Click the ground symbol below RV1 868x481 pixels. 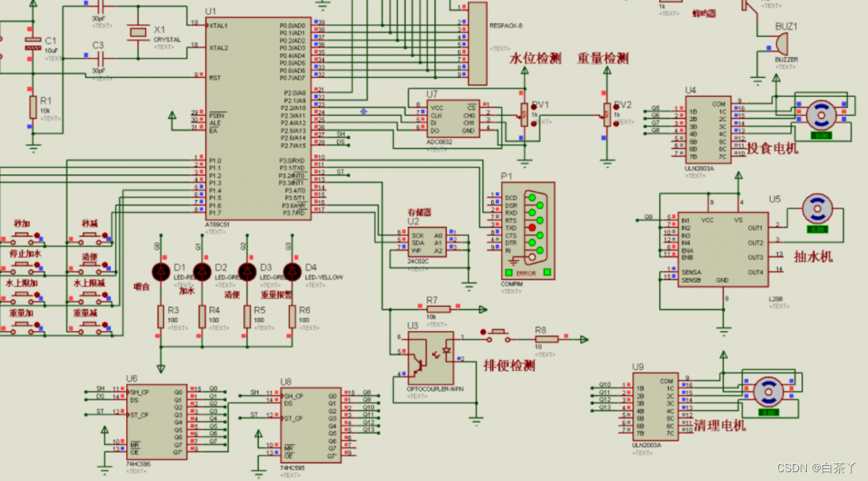524,163
